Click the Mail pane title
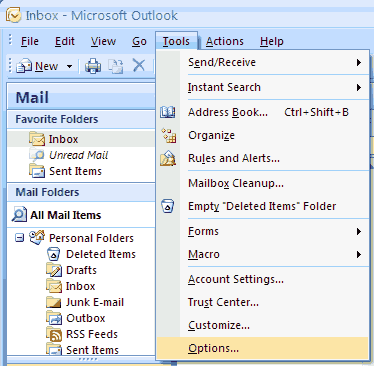 [32, 97]
